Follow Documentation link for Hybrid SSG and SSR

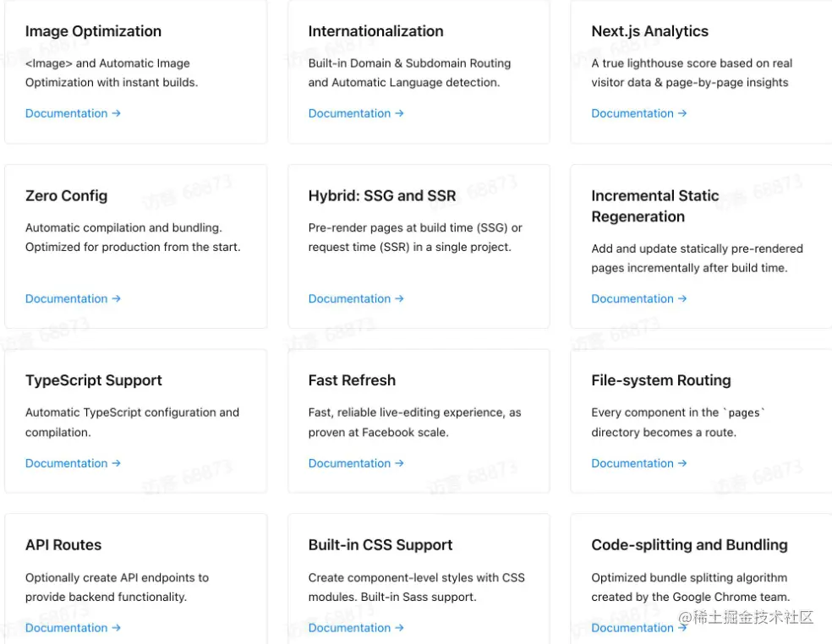[x=355, y=298]
